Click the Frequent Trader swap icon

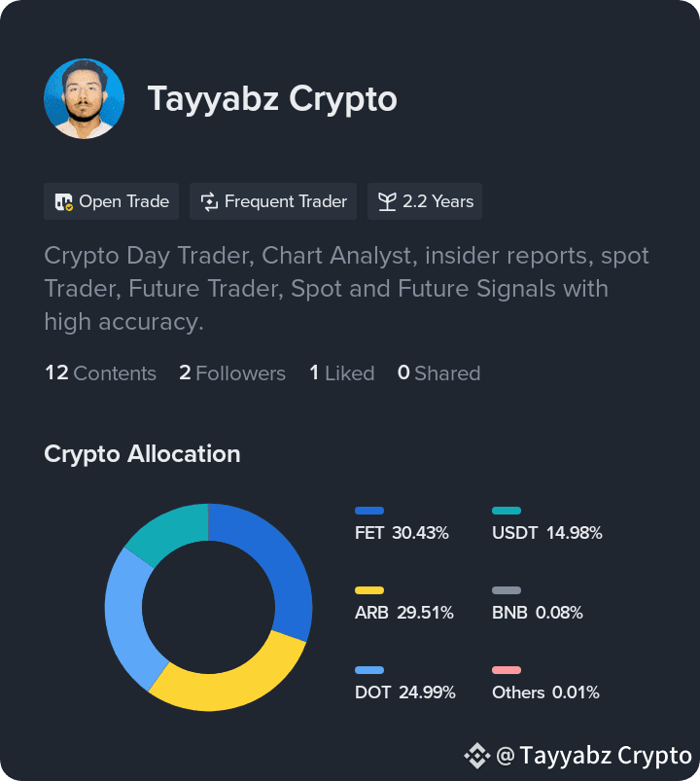[x=209, y=201]
